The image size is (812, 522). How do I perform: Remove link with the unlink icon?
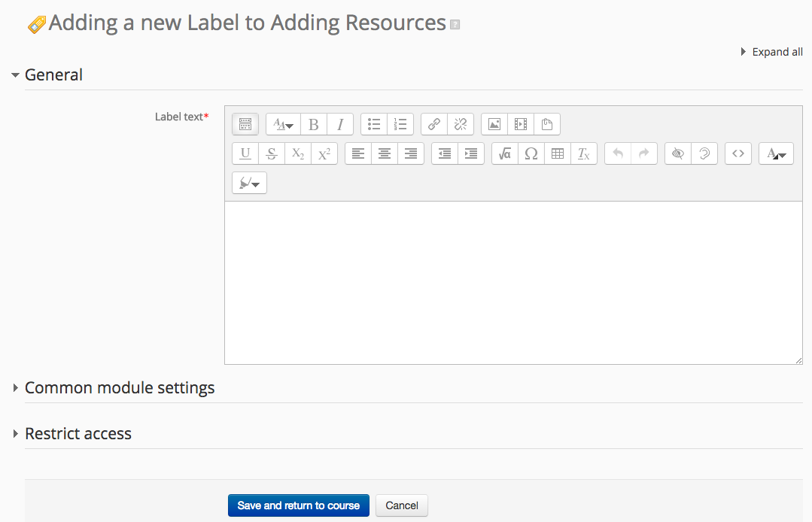click(x=461, y=124)
